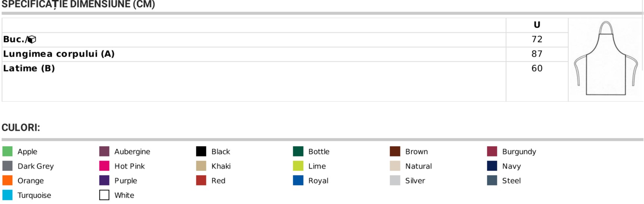Click the Burgundy color swatch

coord(492,152)
